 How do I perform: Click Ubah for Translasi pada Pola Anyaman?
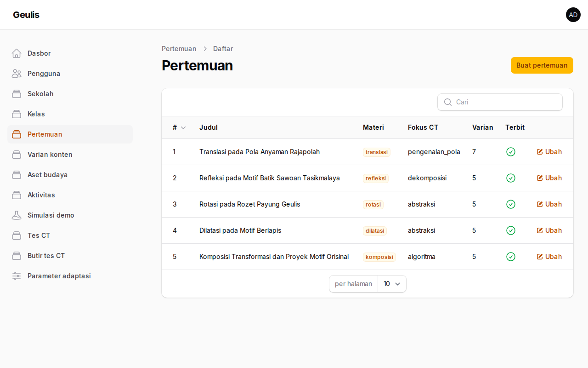click(549, 152)
